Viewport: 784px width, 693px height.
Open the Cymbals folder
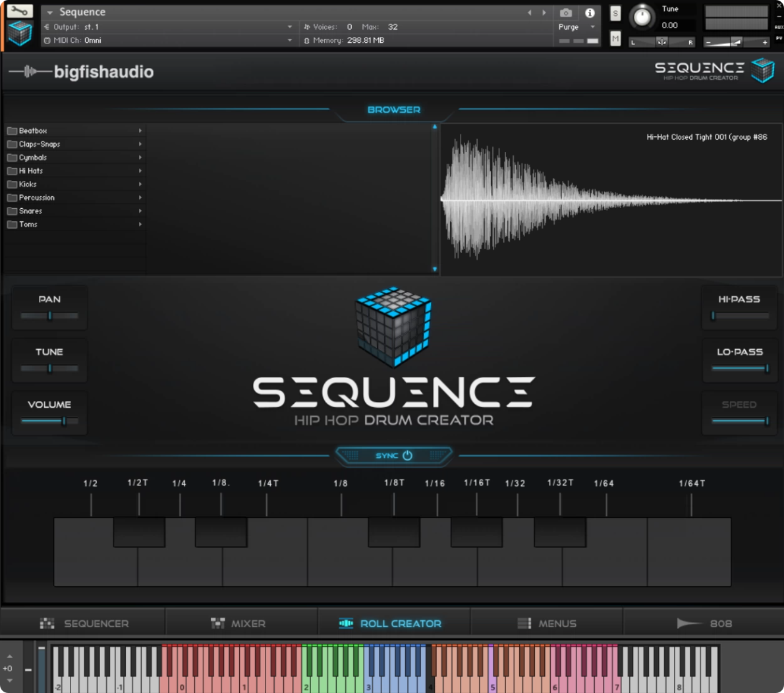click(75, 157)
